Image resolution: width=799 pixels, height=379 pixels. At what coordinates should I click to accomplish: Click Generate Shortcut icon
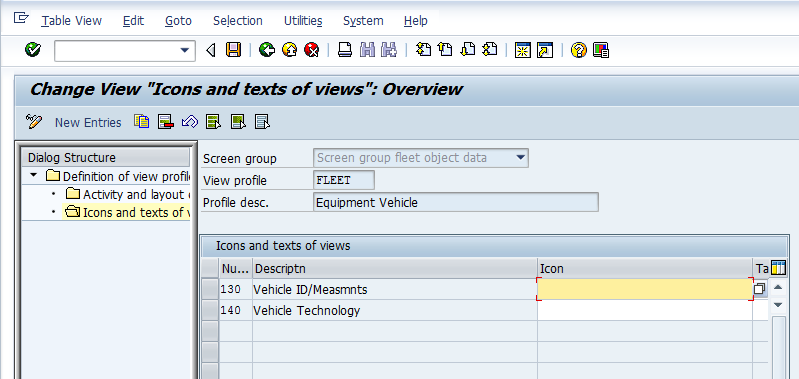(545, 50)
